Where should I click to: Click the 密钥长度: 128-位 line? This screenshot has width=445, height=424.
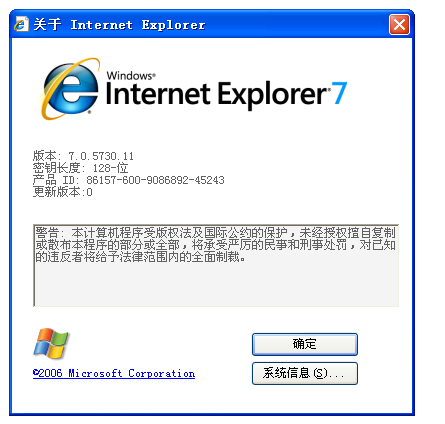80,168
